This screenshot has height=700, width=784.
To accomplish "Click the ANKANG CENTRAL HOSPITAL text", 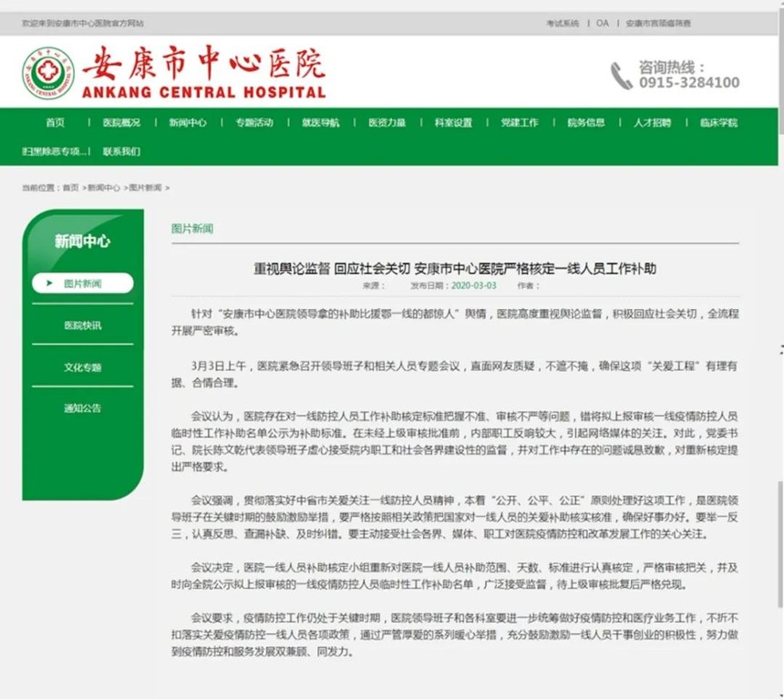I will (204, 92).
